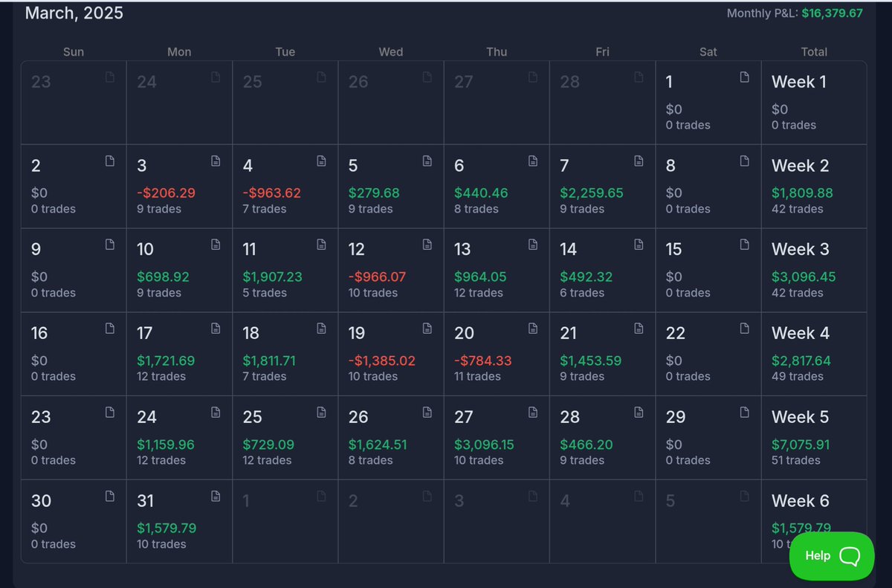Open the note icon on March 6
This screenshot has height=588, width=892.
533,161
